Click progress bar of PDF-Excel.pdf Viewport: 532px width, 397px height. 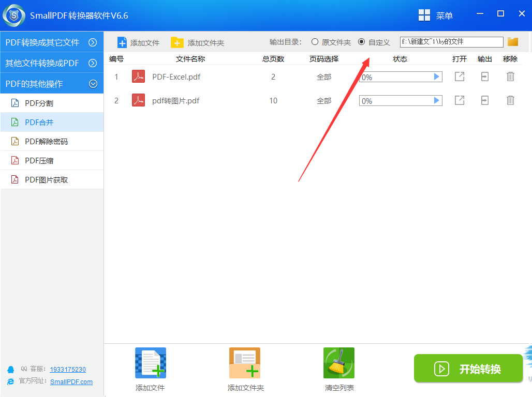401,77
